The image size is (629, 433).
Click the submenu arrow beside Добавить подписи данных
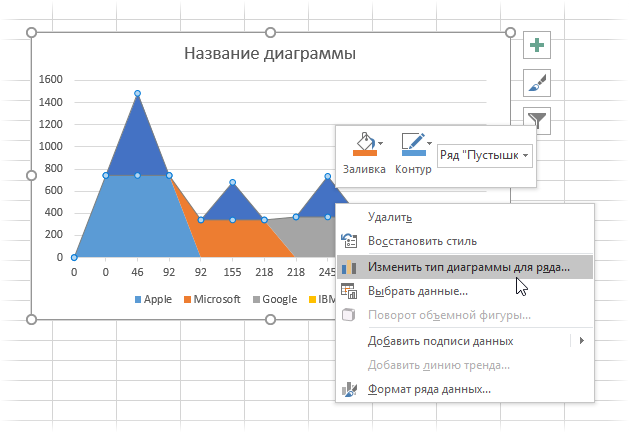(x=582, y=341)
